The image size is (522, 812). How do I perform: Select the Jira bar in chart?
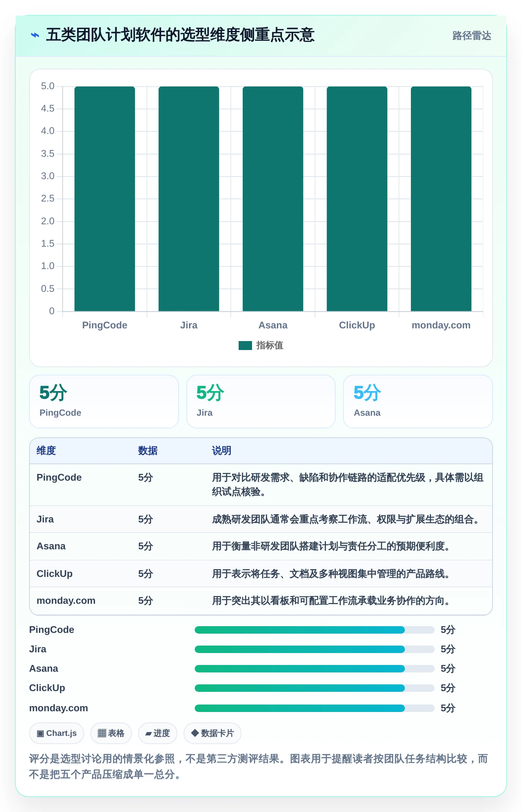pos(189,199)
